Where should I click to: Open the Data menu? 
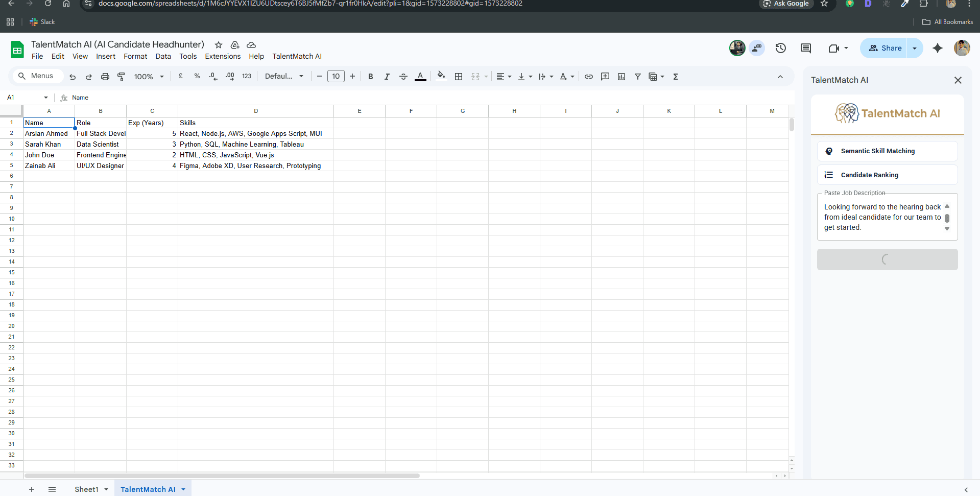163,56
